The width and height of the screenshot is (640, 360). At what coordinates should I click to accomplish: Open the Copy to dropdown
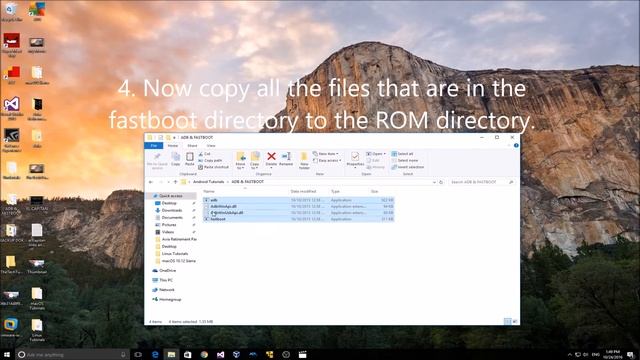[x=255, y=161]
